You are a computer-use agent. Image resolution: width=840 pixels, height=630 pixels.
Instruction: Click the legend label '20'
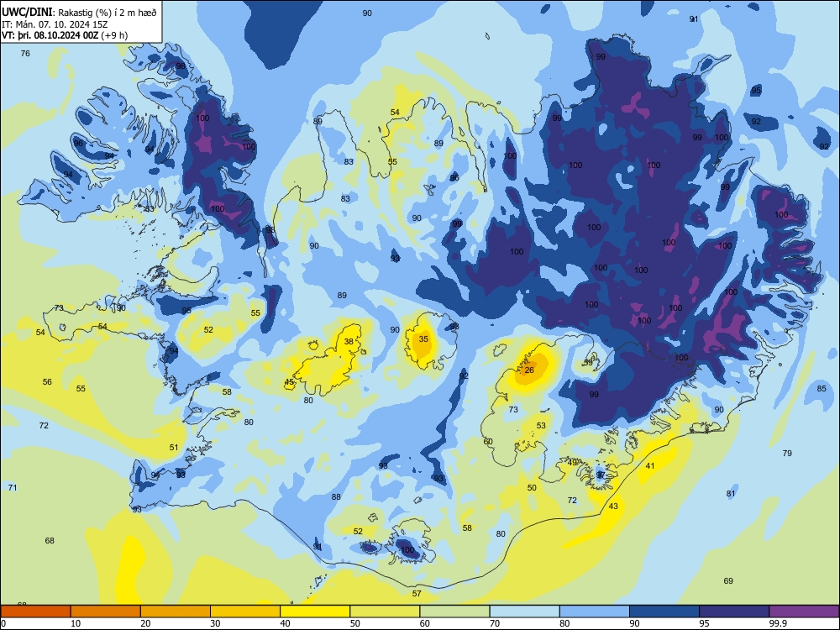(x=145, y=623)
